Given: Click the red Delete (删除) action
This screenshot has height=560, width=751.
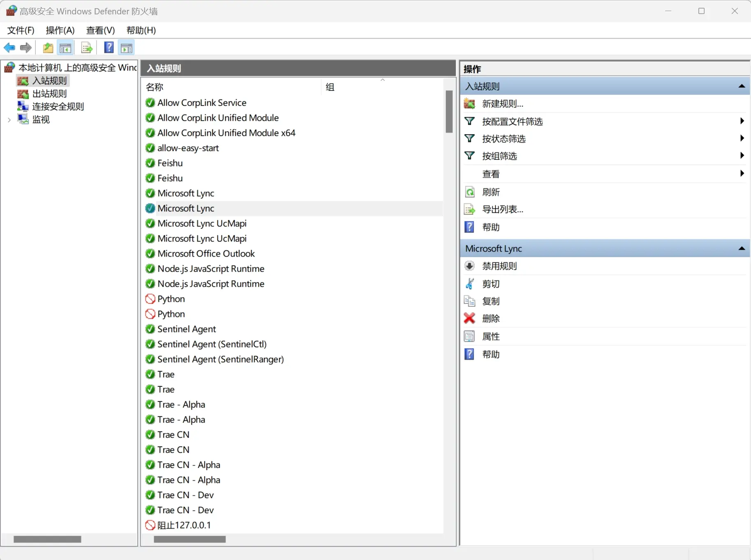Looking at the screenshot, I should (x=491, y=319).
